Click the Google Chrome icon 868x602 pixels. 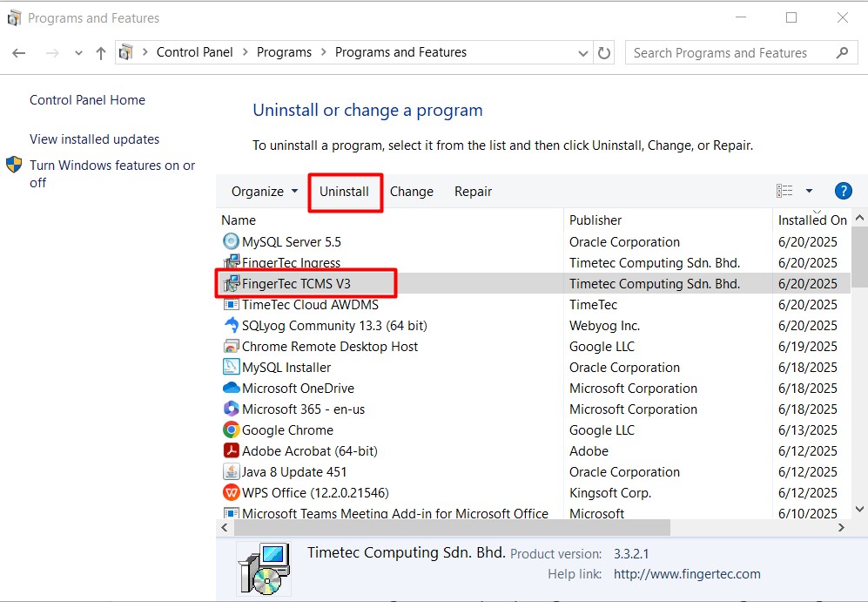[x=231, y=430]
